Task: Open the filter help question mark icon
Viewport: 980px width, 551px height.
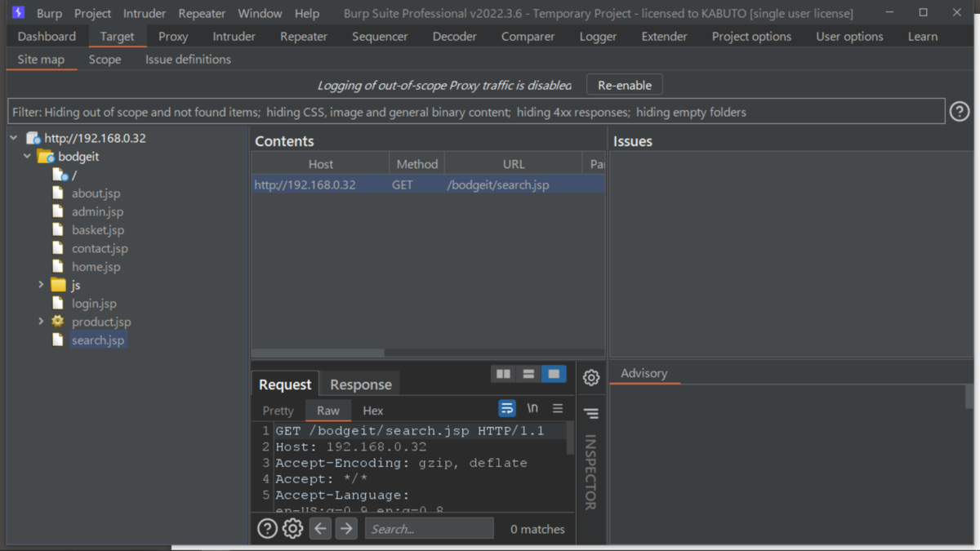Action: coord(960,112)
